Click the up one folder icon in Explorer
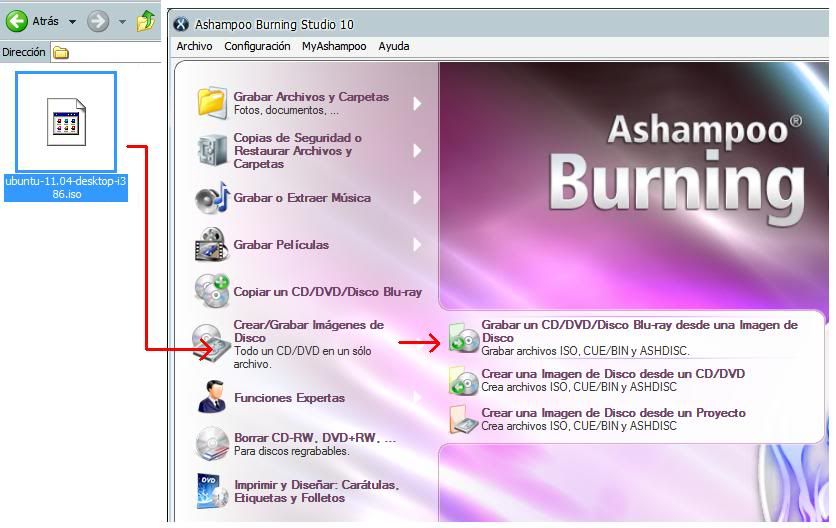This screenshot has height=528, width=836. (x=146, y=21)
